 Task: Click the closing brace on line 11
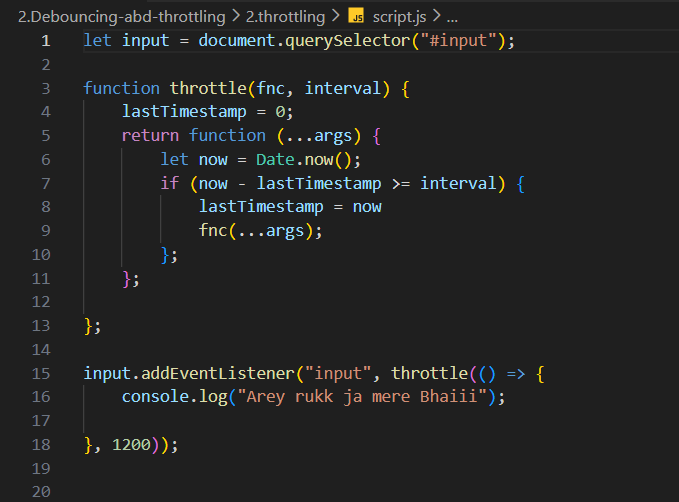(x=126, y=279)
